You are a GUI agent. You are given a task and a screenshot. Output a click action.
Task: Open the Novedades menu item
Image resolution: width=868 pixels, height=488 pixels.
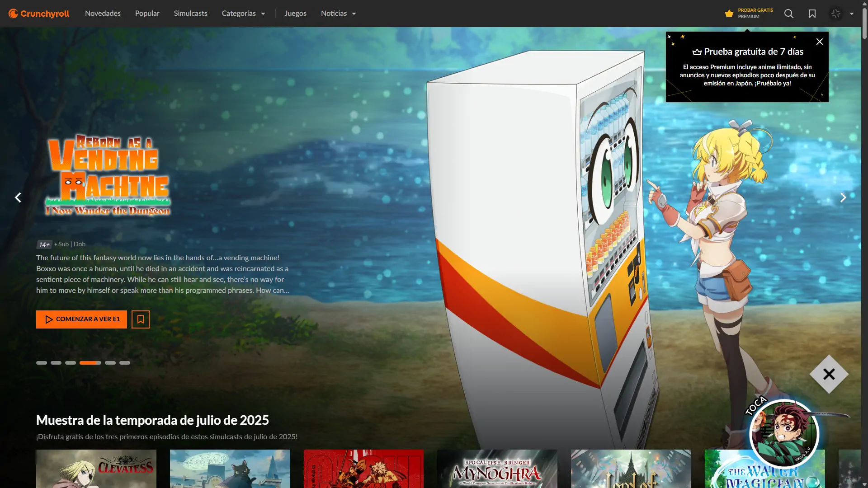pyautogui.click(x=103, y=14)
